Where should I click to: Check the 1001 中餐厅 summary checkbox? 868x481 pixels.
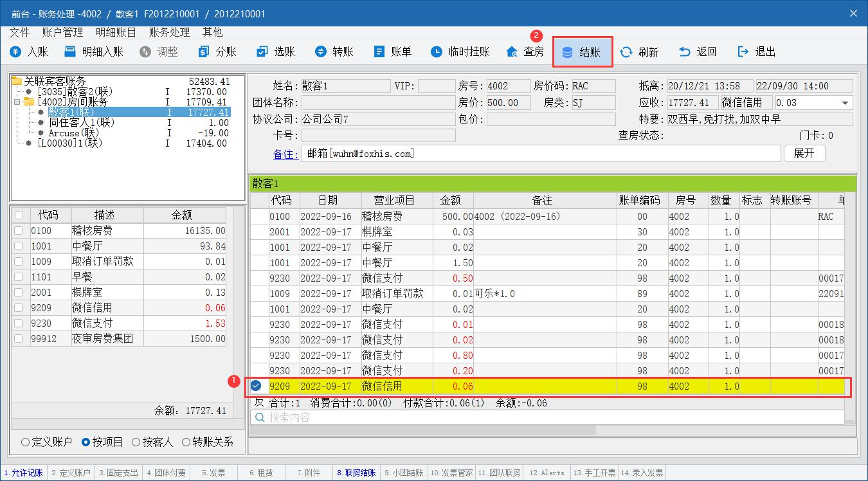pyautogui.click(x=19, y=246)
